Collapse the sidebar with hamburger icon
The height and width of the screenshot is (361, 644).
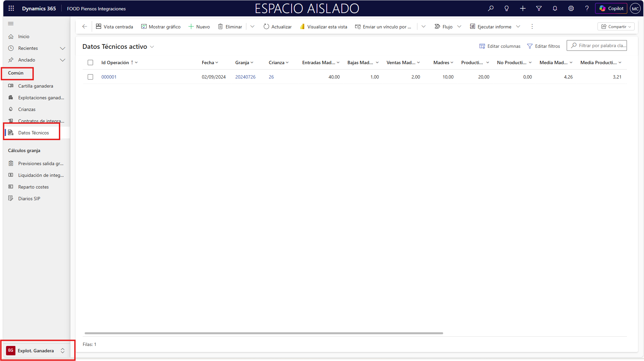point(11,24)
